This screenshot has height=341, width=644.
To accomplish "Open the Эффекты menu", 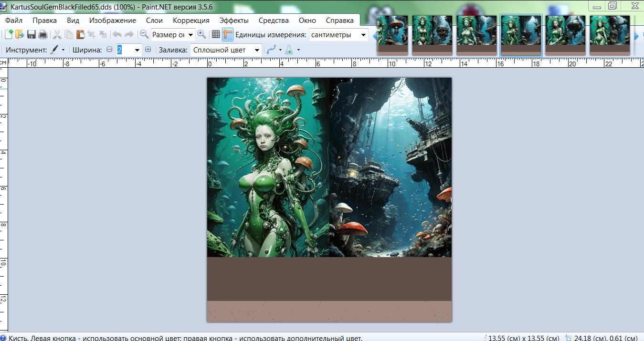I will click(234, 21).
